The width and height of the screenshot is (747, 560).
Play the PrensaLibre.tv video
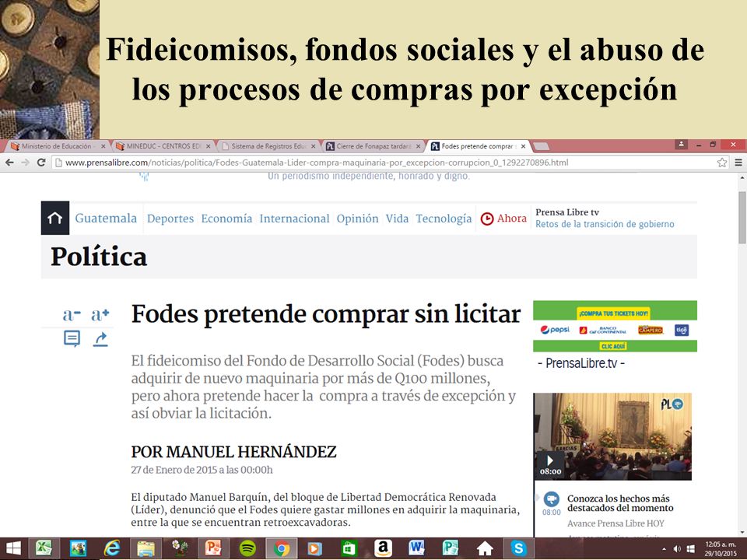click(x=550, y=460)
